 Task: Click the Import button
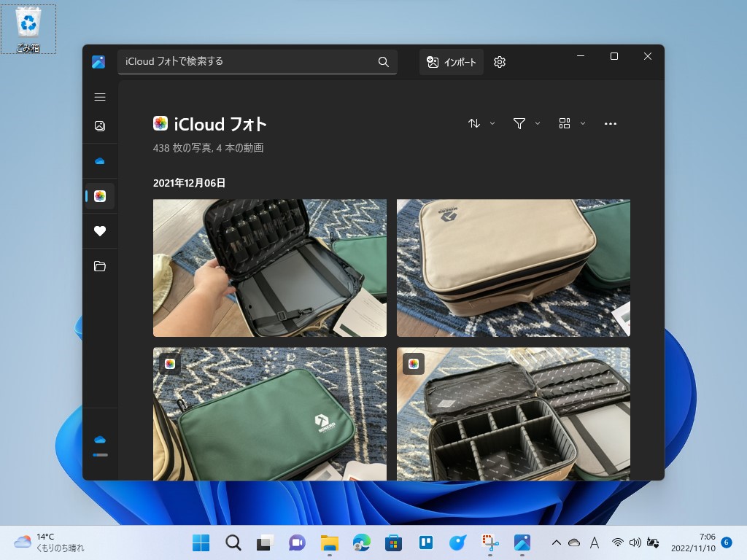pos(452,62)
